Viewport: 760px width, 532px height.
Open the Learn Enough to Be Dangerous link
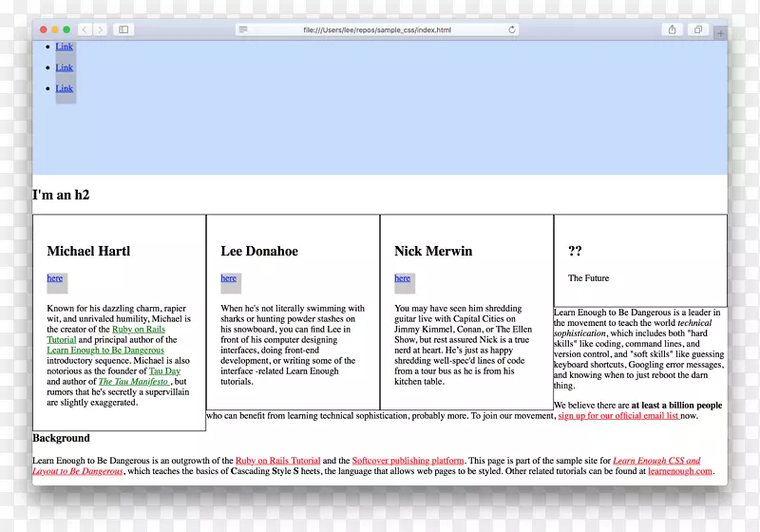click(105, 351)
